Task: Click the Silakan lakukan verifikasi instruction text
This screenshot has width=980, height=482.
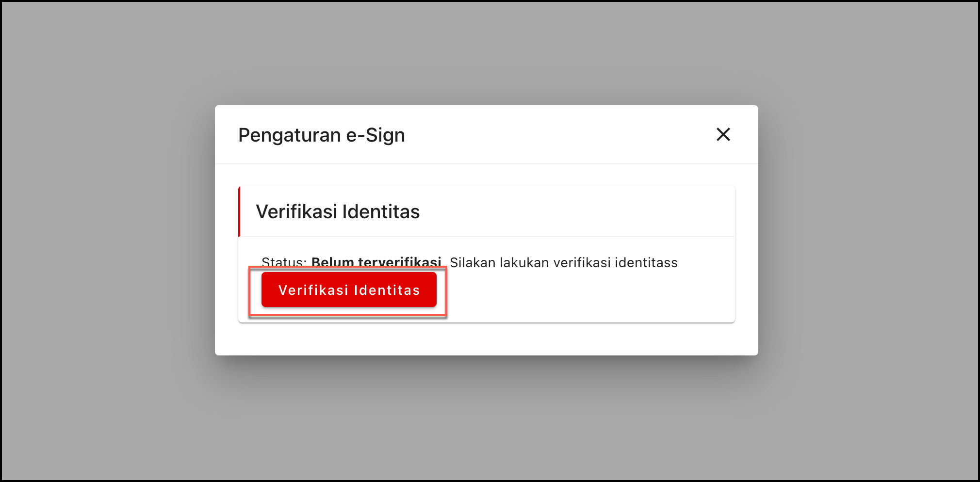Action: point(563,262)
